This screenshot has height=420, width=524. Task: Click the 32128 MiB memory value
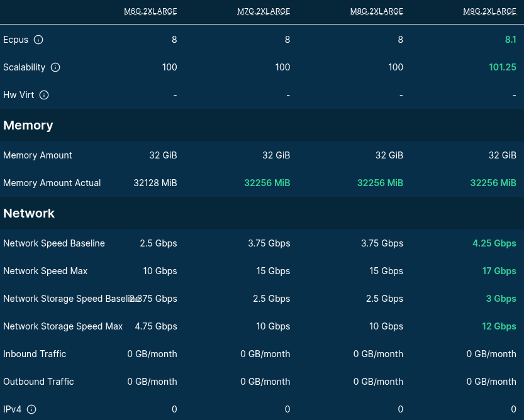tap(155, 183)
